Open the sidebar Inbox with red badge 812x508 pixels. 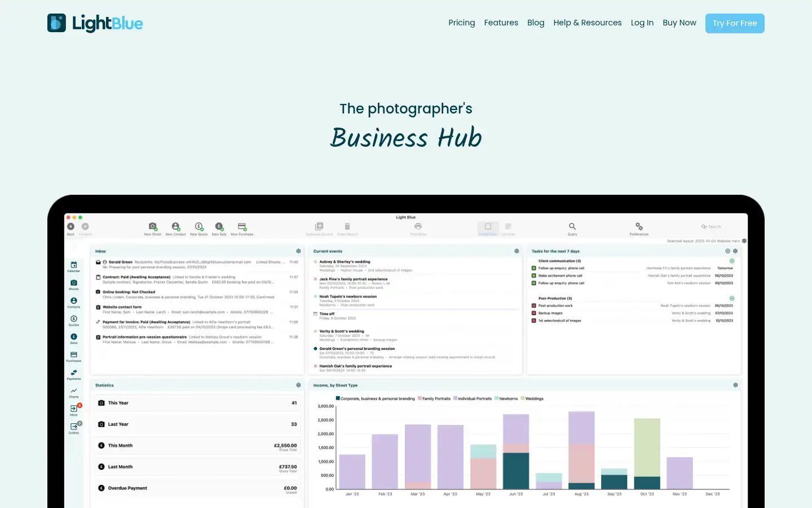pos(74,410)
